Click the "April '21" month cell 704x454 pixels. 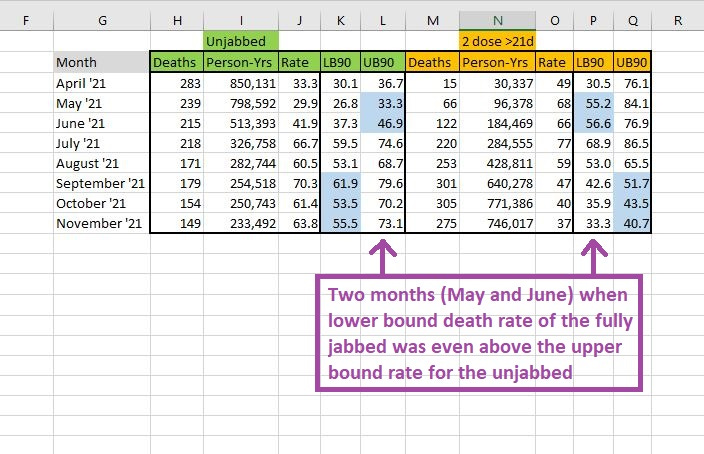(102, 83)
